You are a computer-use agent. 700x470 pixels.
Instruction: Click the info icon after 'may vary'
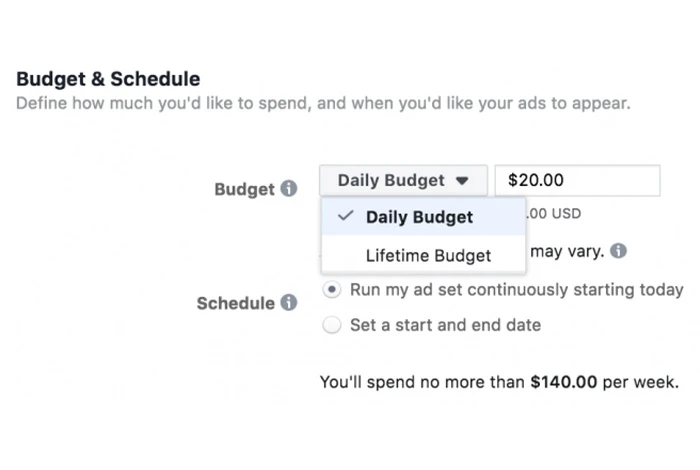[x=619, y=251]
